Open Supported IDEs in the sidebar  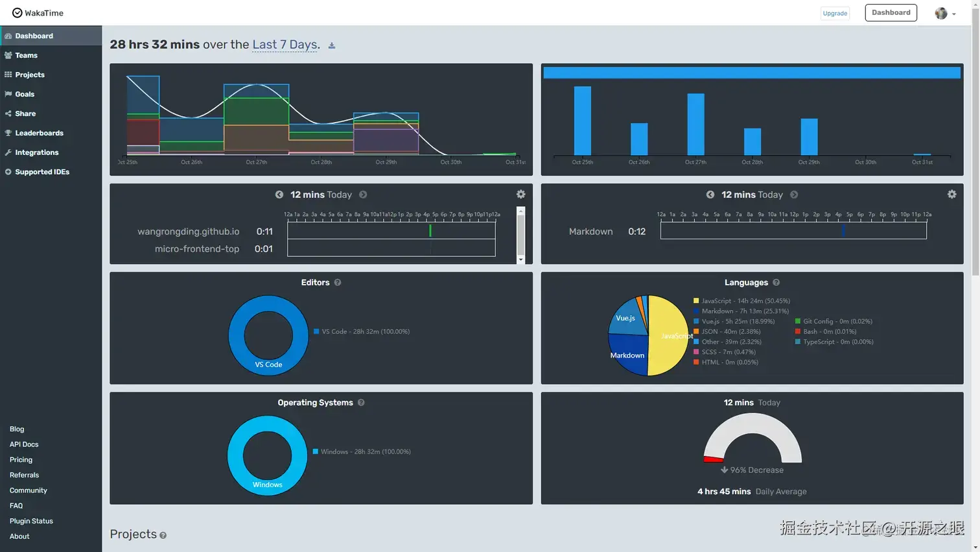51,172
